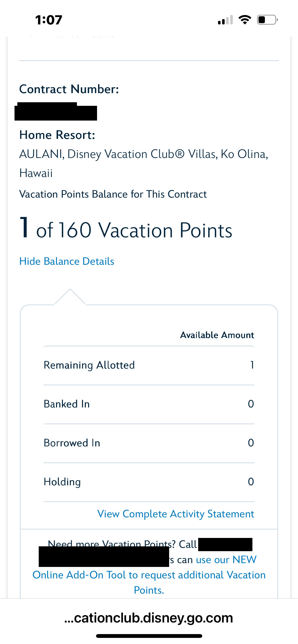Tap the Wi-Fi status icon
Image resolution: width=298 pixels, height=644 pixels.
click(x=245, y=20)
